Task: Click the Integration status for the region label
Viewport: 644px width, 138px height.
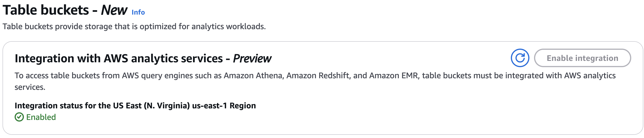Action: tap(135, 106)
